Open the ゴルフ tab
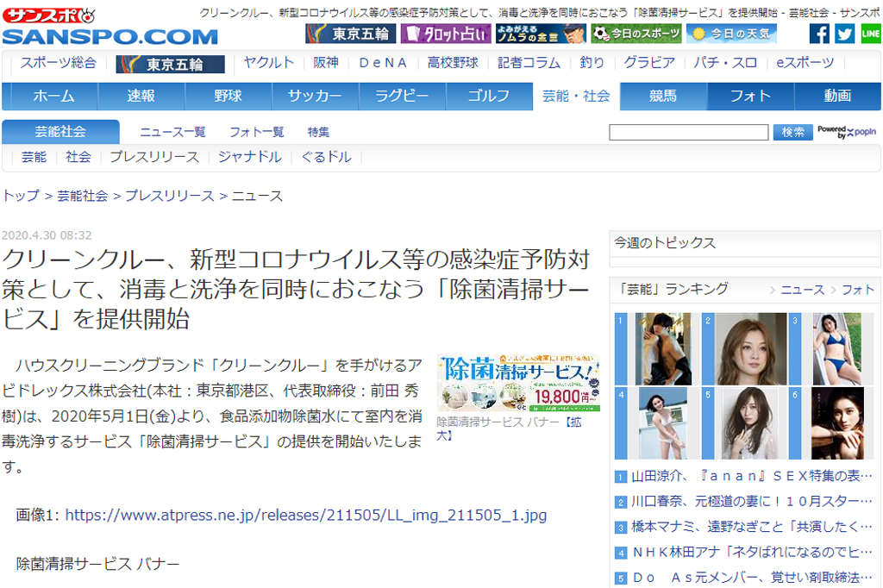The image size is (883, 588). coord(489,97)
